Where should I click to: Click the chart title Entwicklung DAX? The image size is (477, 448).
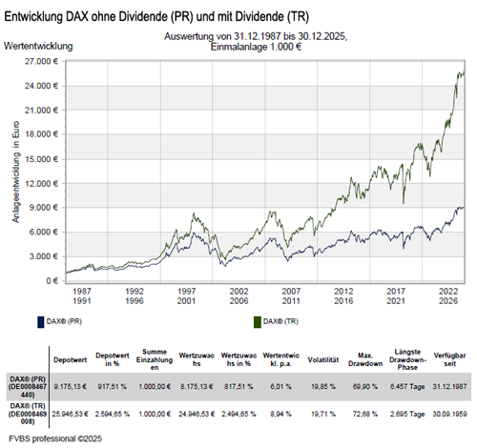(x=156, y=16)
